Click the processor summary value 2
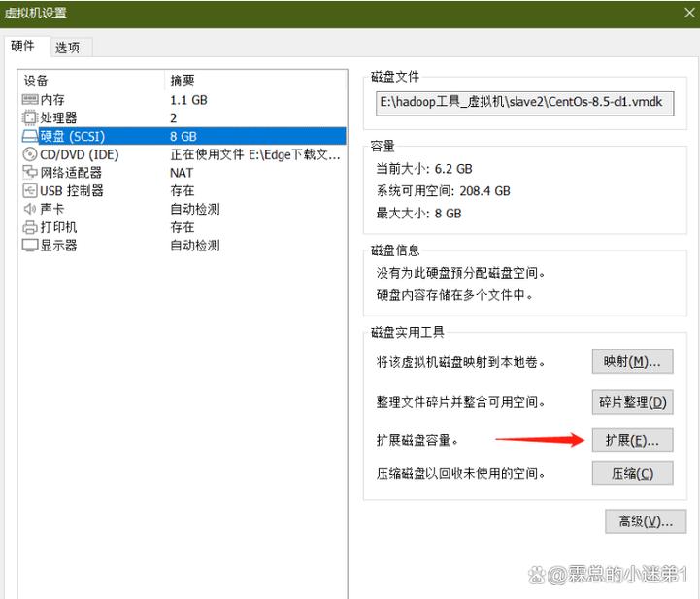 pos(173,117)
